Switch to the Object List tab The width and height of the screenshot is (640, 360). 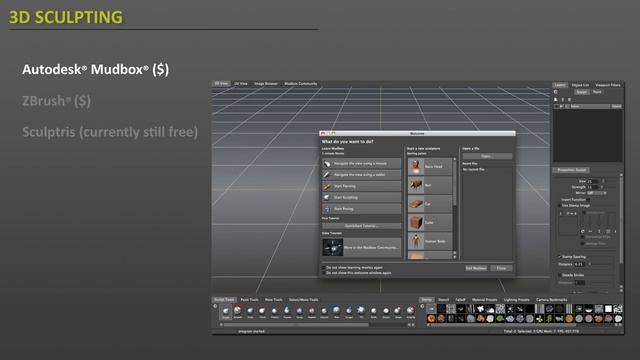580,85
